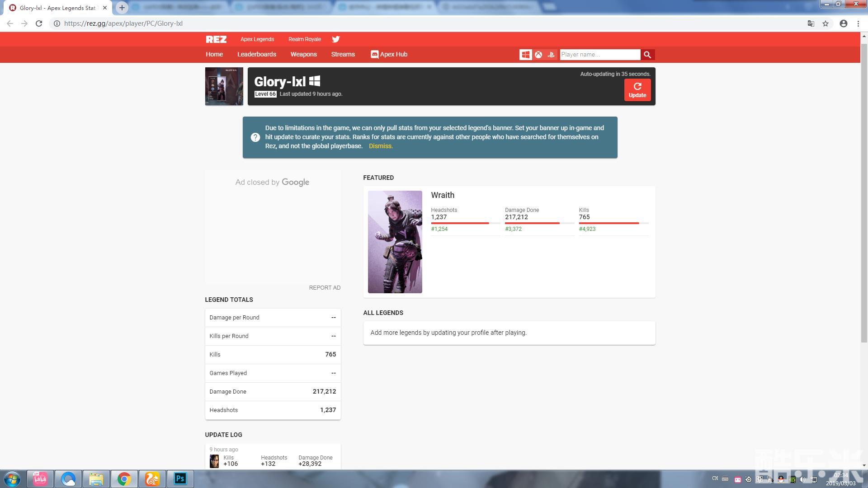This screenshot has width=868, height=488.
Task: Select the Games Played row
Action: coord(273,373)
